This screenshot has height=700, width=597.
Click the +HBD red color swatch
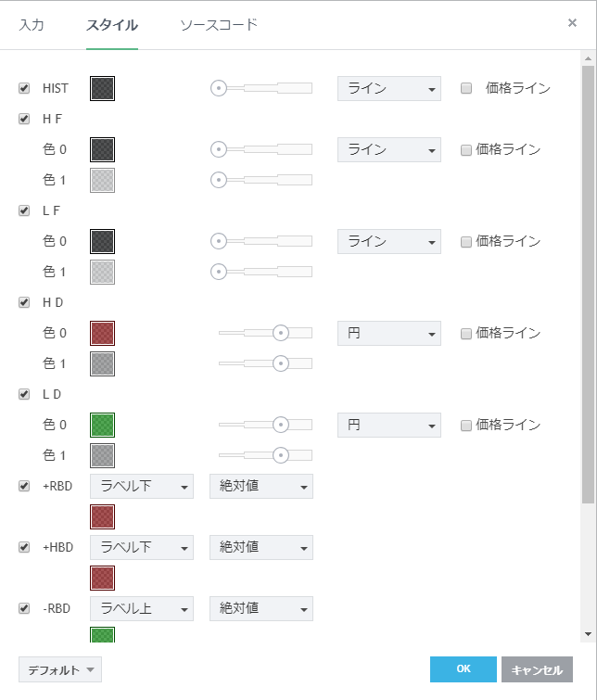tap(102, 578)
